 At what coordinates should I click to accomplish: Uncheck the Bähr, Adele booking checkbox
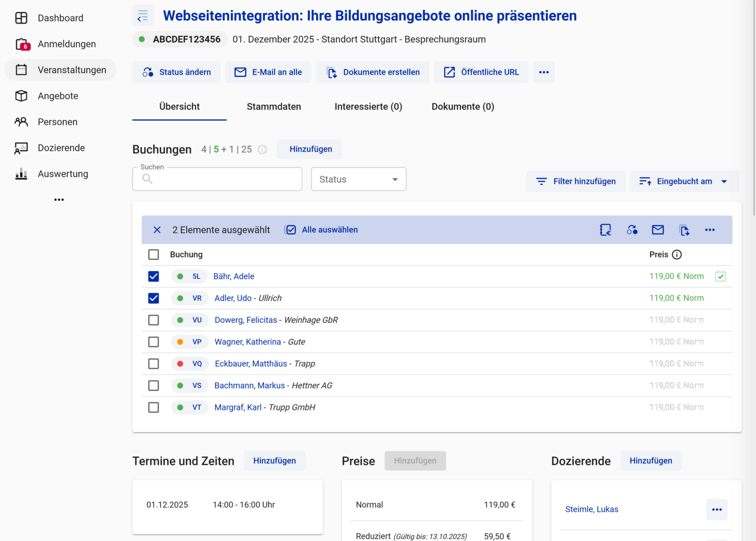(x=153, y=276)
